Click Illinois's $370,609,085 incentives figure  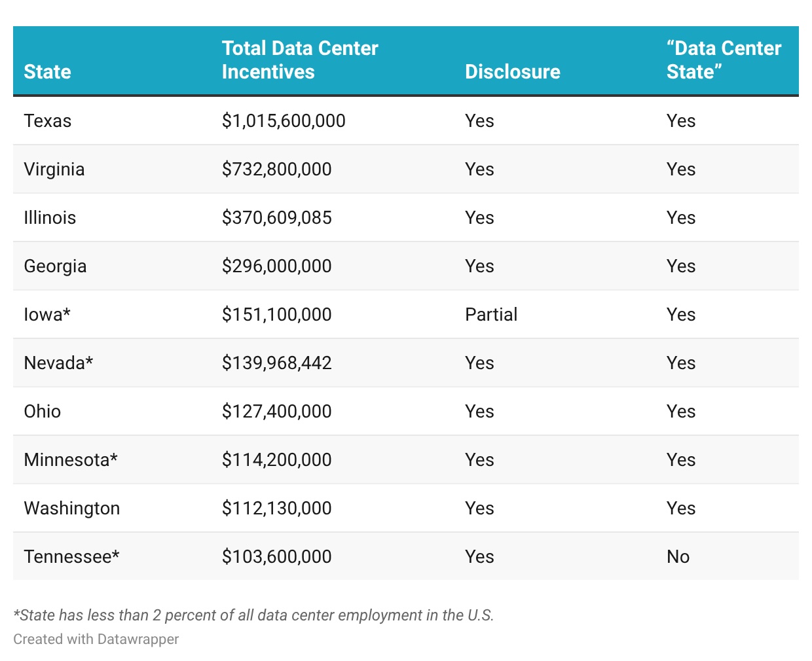[x=276, y=217]
